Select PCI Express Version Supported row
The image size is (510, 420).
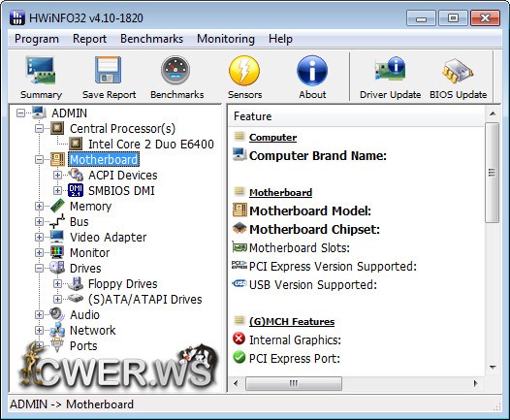coord(333,267)
